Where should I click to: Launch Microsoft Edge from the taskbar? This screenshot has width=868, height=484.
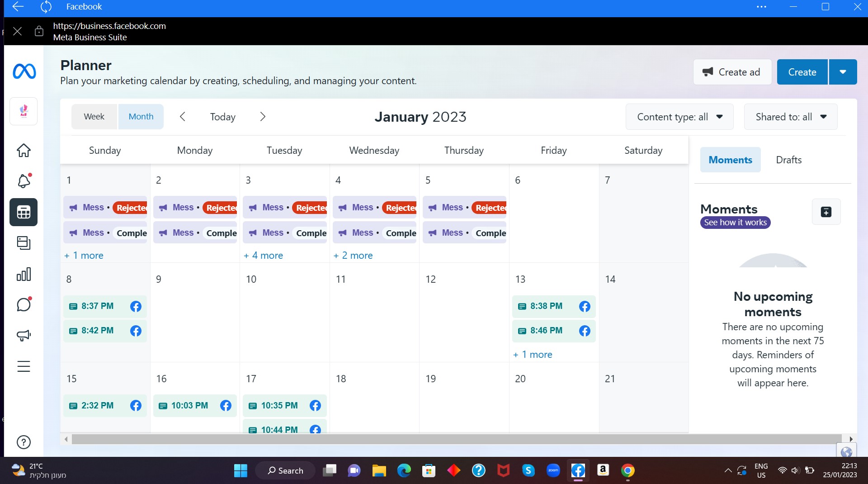[404, 470]
